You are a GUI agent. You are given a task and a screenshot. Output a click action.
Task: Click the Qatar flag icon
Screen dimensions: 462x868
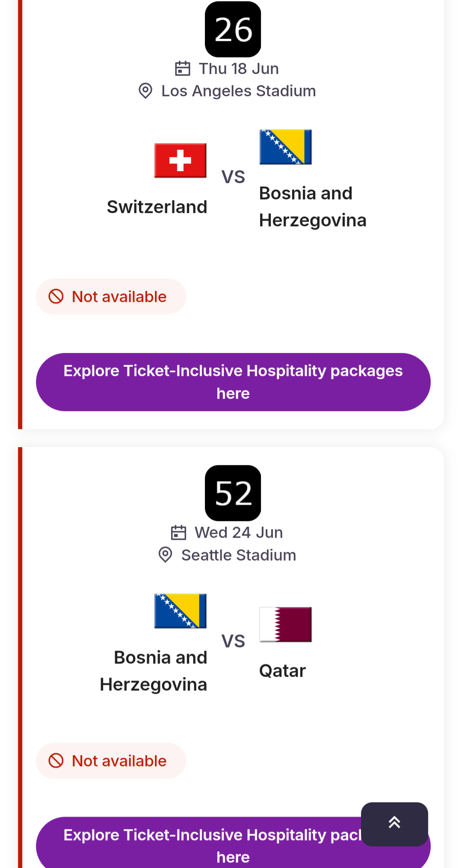pyautogui.click(x=285, y=624)
